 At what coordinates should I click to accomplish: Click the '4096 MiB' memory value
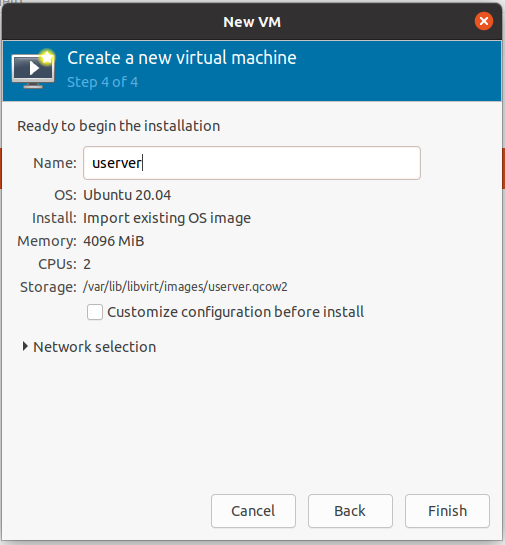point(114,241)
